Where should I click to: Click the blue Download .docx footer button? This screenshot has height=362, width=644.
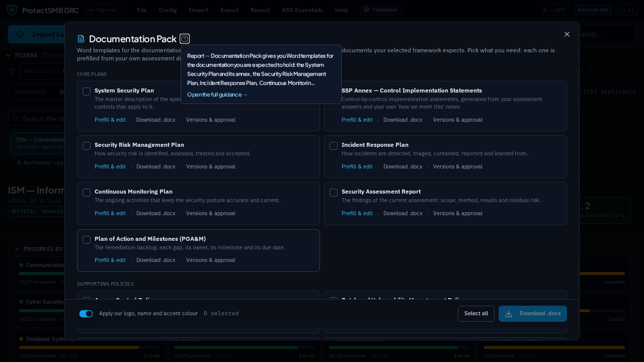point(533,314)
